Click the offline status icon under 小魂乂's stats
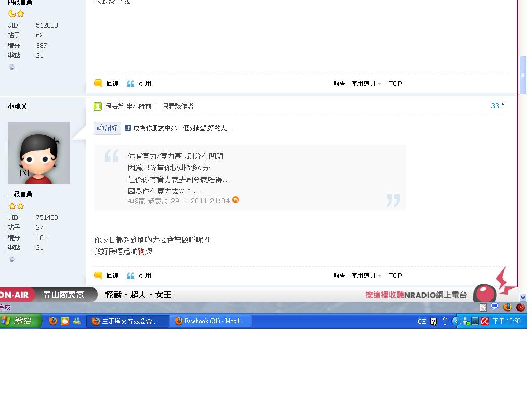This screenshot has width=532, height=399. 12,259
